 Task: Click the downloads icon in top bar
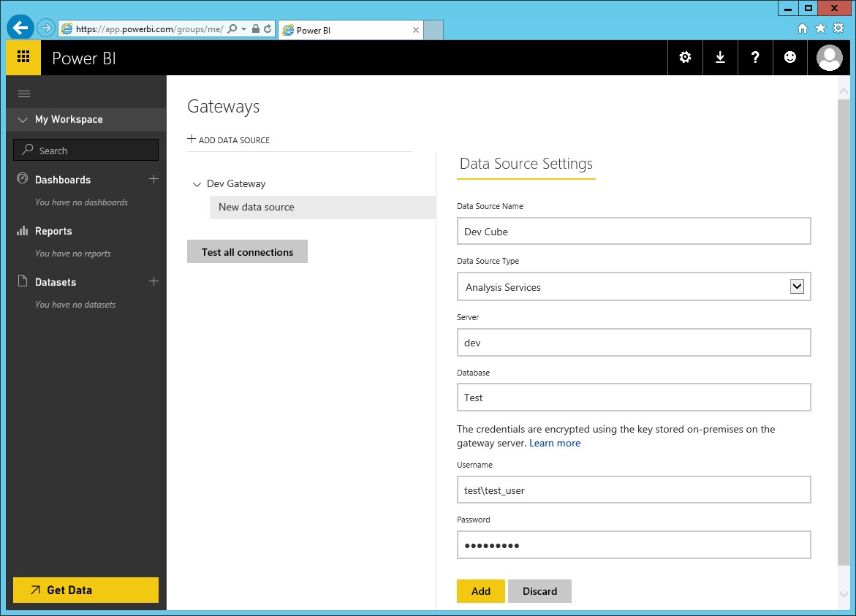click(720, 57)
